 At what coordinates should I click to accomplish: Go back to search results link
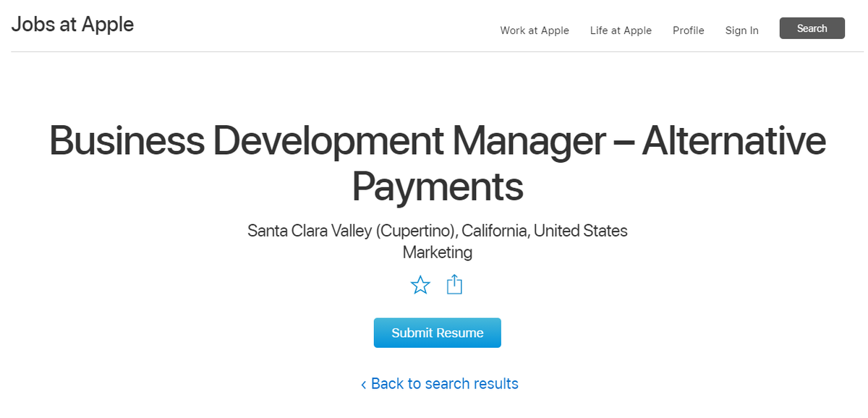(440, 383)
